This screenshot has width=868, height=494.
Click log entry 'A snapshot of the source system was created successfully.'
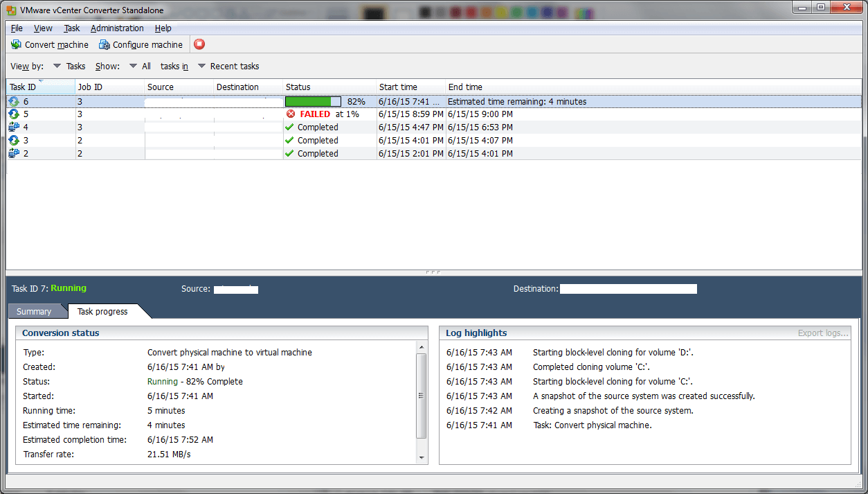644,396
